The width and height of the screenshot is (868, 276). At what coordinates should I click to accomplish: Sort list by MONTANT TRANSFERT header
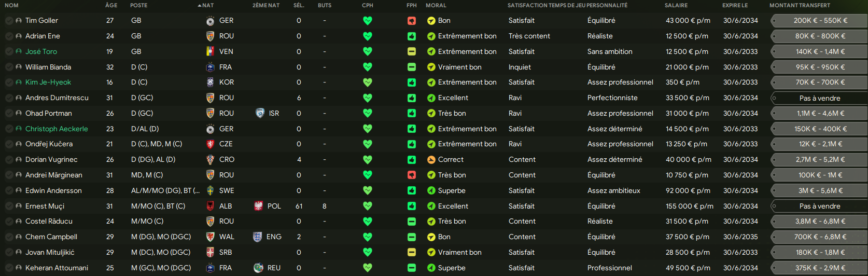(800, 5)
